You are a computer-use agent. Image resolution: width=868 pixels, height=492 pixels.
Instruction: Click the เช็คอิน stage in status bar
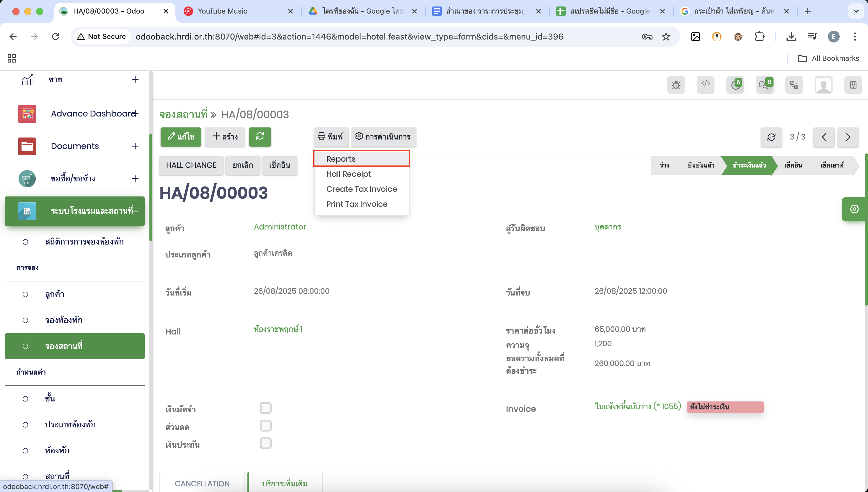793,165
